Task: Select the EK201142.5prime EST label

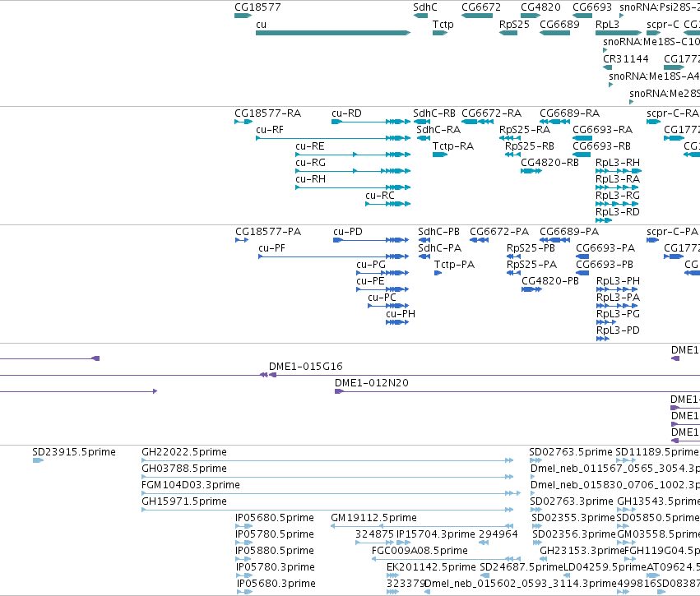Action: click(431, 567)
